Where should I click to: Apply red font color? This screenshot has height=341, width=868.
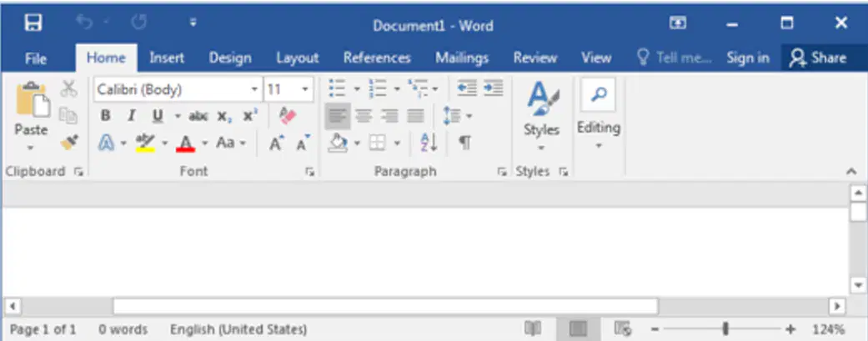pos(185,143)
